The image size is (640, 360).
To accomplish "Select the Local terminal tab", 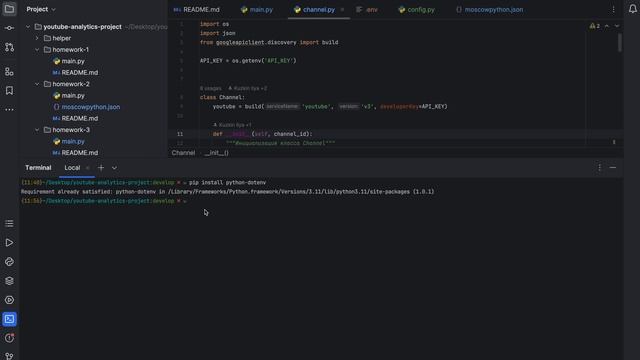I will tap(72, 168).
